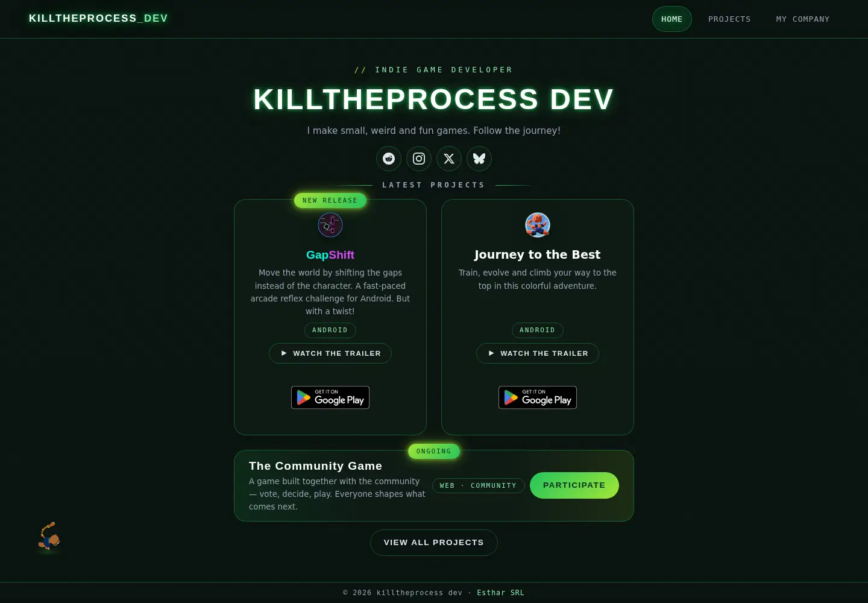
Task: Click the Android tag under GapShift
Action: point(330,330)
